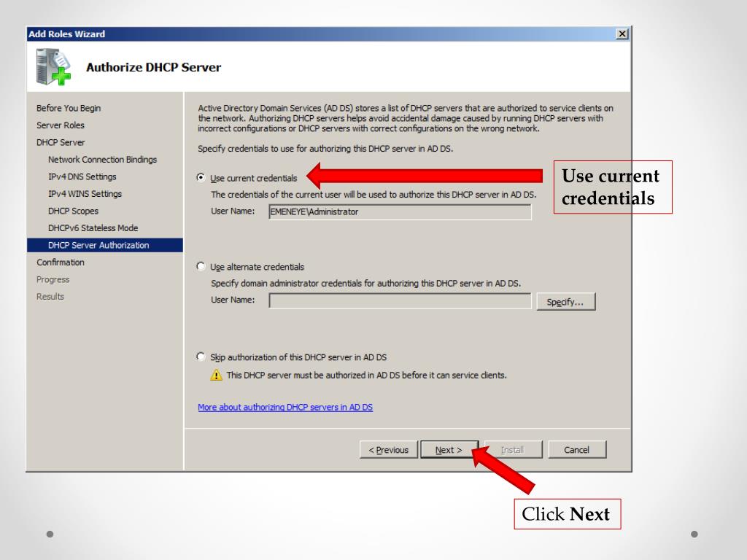This screenshot has width=747, height=560.
Task: Click Specify button for alternate credentials
Action: [566, 301]
